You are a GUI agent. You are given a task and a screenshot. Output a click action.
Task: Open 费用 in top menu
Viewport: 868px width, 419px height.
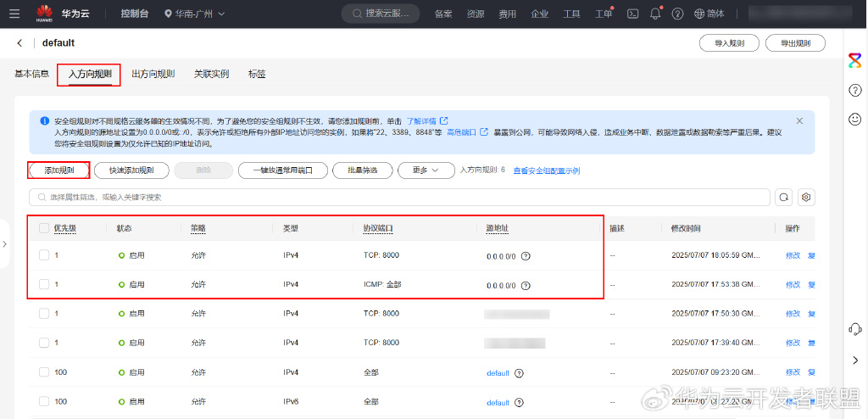point(507,14)
